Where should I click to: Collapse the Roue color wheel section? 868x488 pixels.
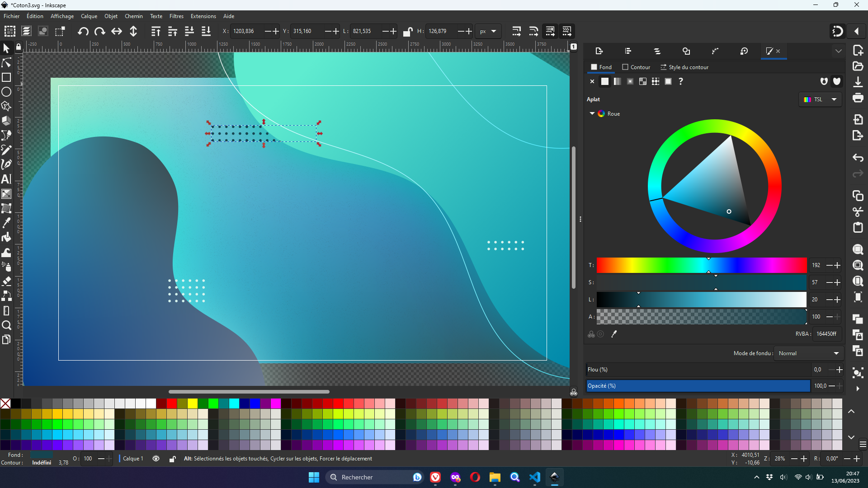tap(592, 113)
